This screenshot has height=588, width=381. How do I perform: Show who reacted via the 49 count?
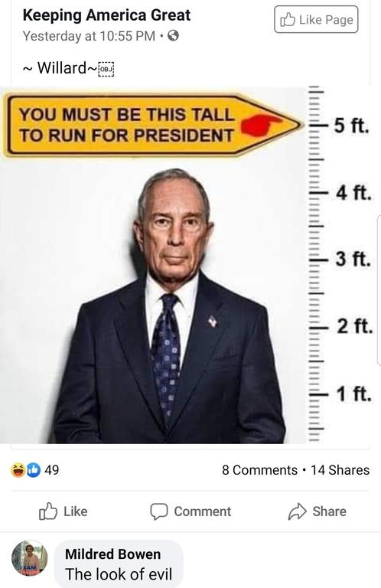tap(52, 470)
